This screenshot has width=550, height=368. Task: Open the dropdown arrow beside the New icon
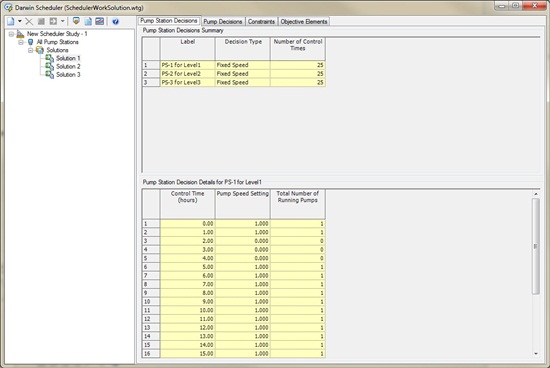click(20, 21)
